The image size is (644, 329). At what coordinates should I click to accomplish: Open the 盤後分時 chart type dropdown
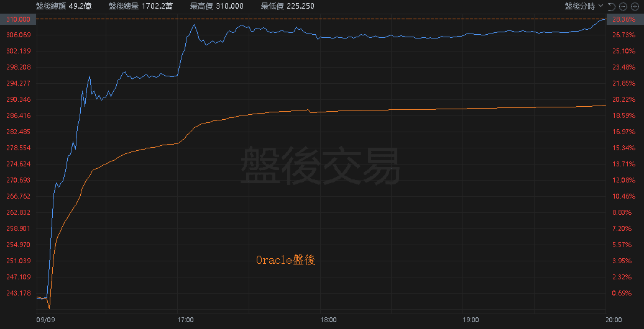584,6
